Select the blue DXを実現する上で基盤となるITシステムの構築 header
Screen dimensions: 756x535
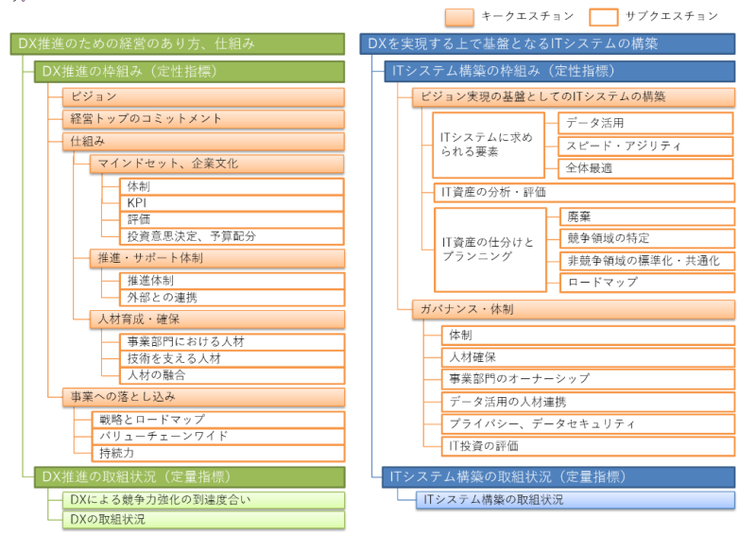point(546,43)
